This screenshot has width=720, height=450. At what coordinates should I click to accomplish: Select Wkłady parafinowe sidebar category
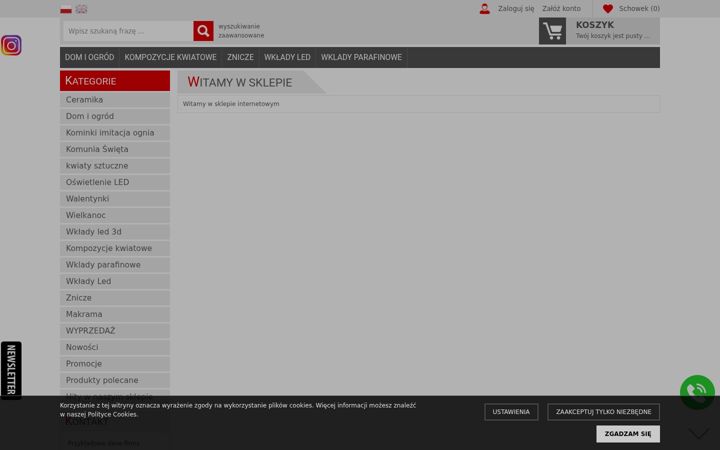tap(115, 265)
